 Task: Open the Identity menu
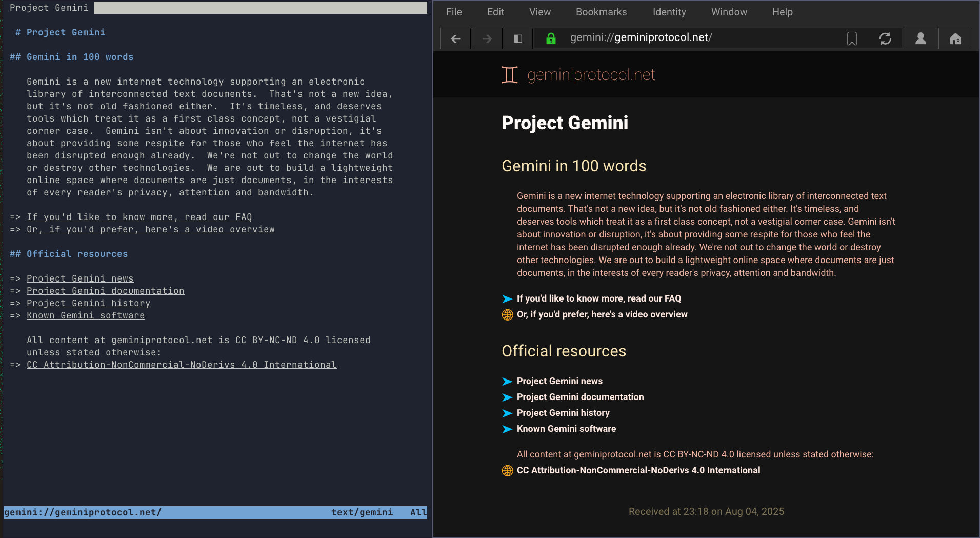pyautogui.click(x=669, y=12)
